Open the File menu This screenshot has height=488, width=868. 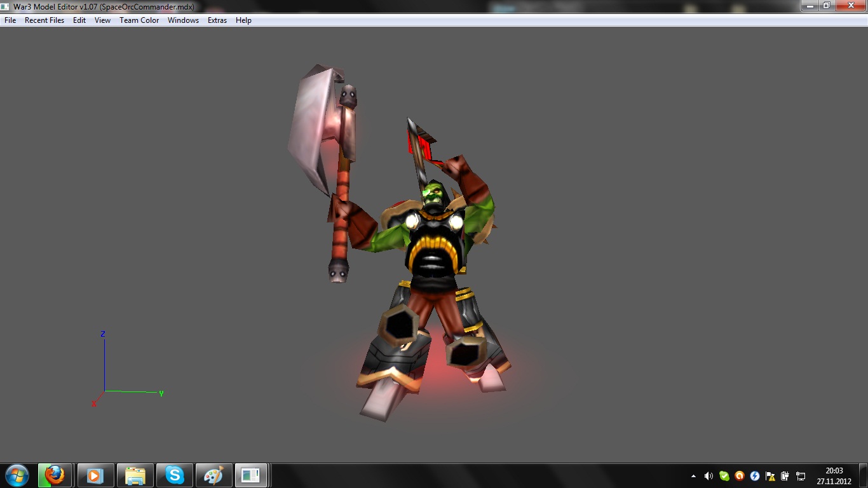[10, 20]
